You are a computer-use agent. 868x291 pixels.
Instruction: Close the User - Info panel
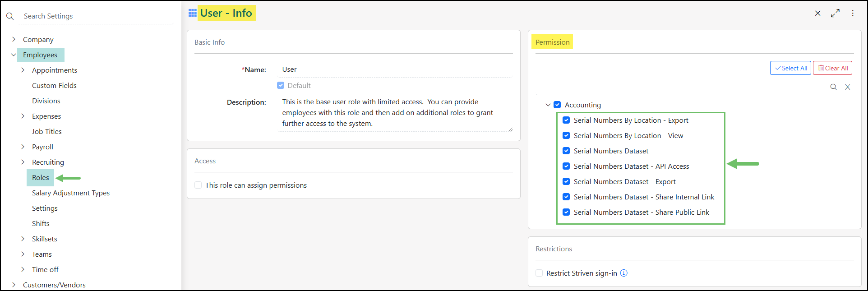click(817, 14)
